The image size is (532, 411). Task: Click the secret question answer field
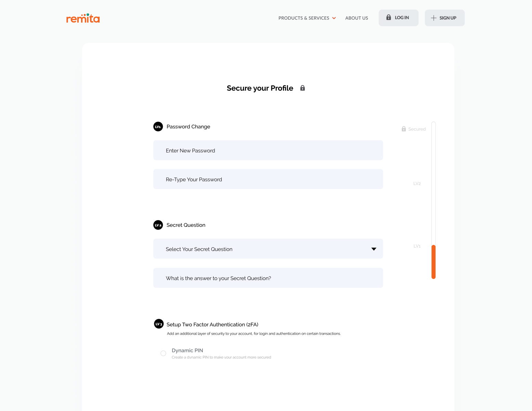(x=268, y=278)
